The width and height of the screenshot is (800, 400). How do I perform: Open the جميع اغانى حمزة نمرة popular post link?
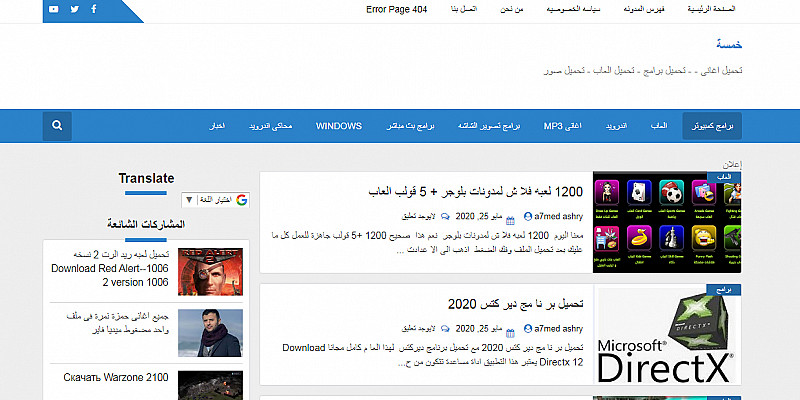118,323
